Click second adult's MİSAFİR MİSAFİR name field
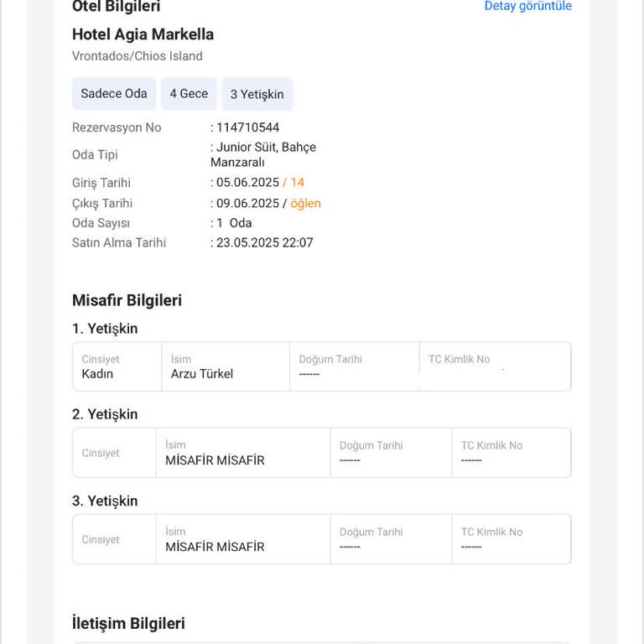 pyautogui.click(x=242, y=453)
